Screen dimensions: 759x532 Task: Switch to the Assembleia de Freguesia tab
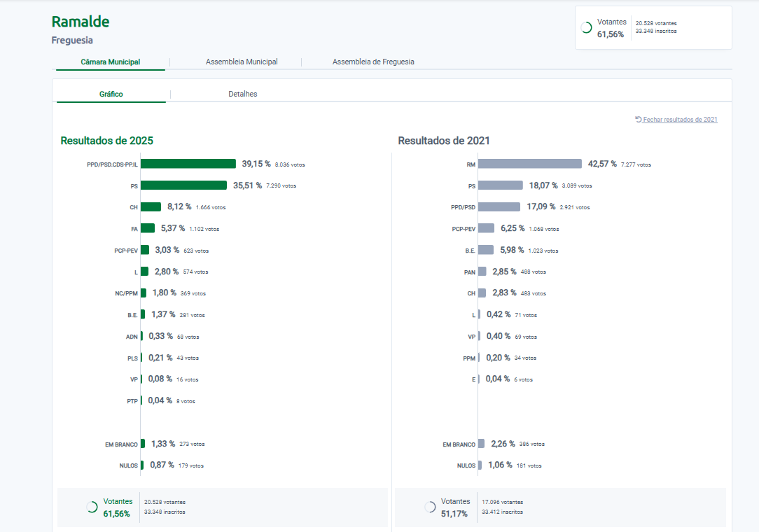[x=373, y=62]
